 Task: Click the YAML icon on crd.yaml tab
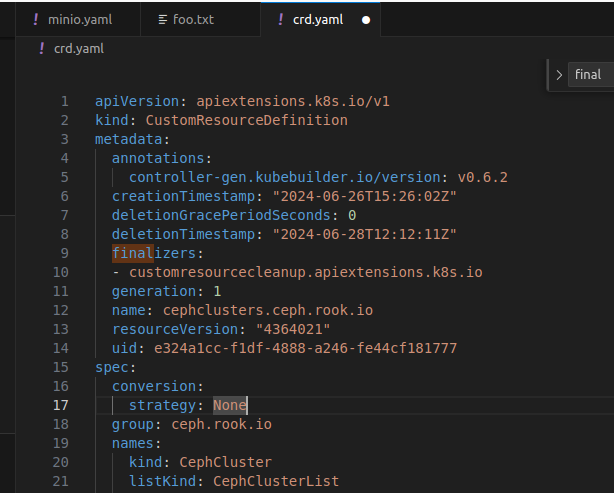280,20
